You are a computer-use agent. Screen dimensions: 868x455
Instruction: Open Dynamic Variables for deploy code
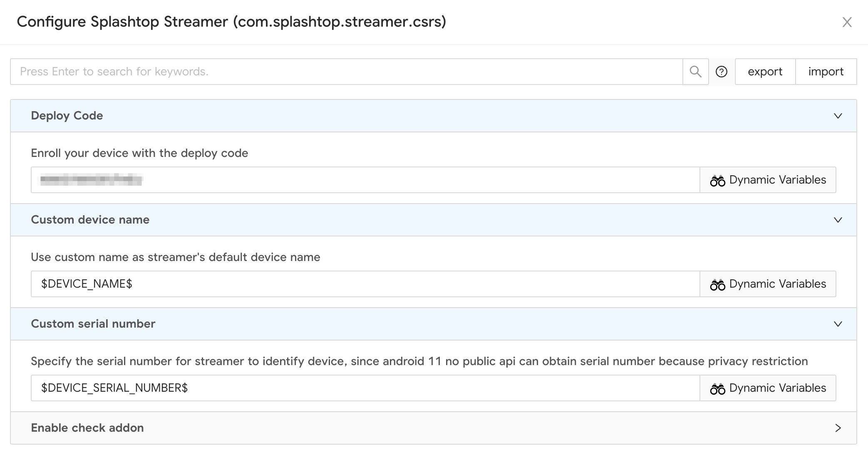[x=768, y=180]
